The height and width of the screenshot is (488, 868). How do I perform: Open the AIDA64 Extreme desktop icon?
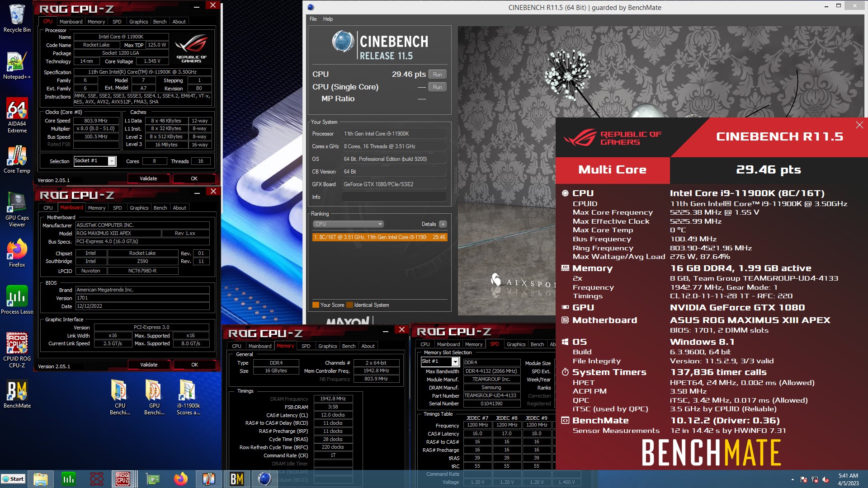click(17, 115)
